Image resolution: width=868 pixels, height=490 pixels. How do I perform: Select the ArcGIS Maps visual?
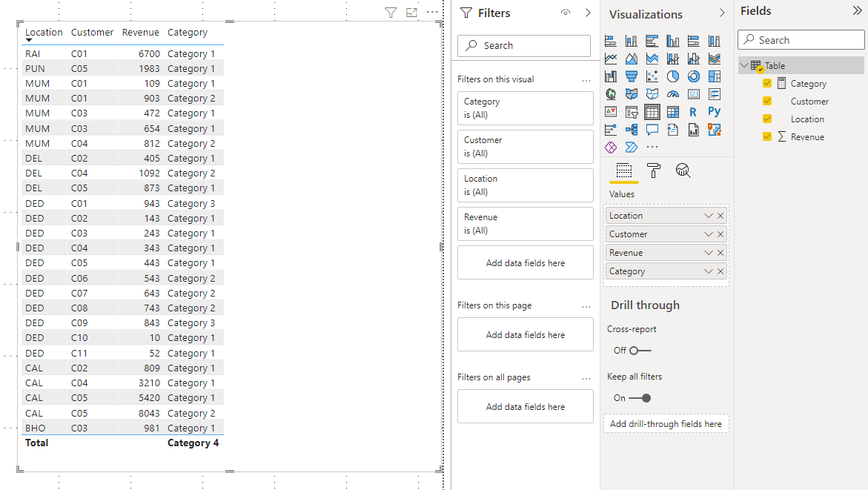click(x=715, y=130)
